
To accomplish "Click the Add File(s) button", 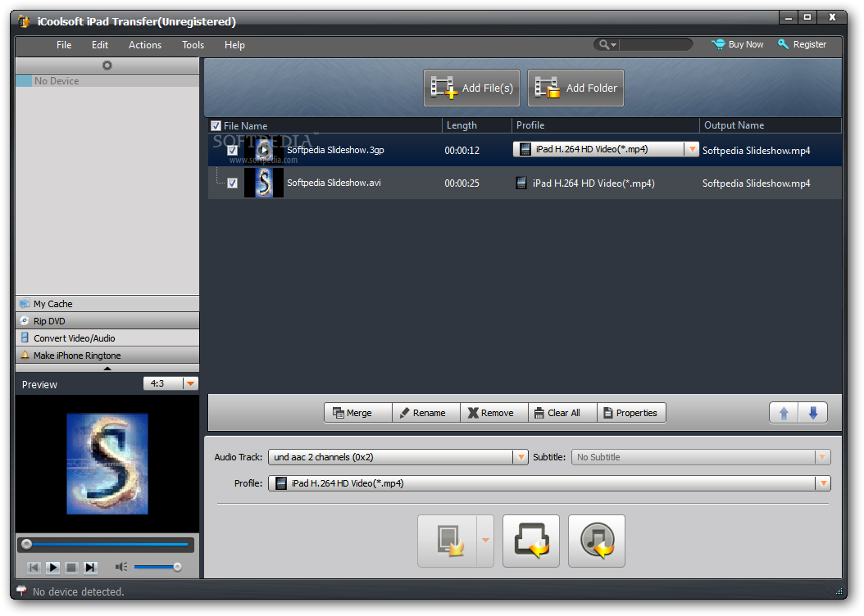I will [471, 88].
